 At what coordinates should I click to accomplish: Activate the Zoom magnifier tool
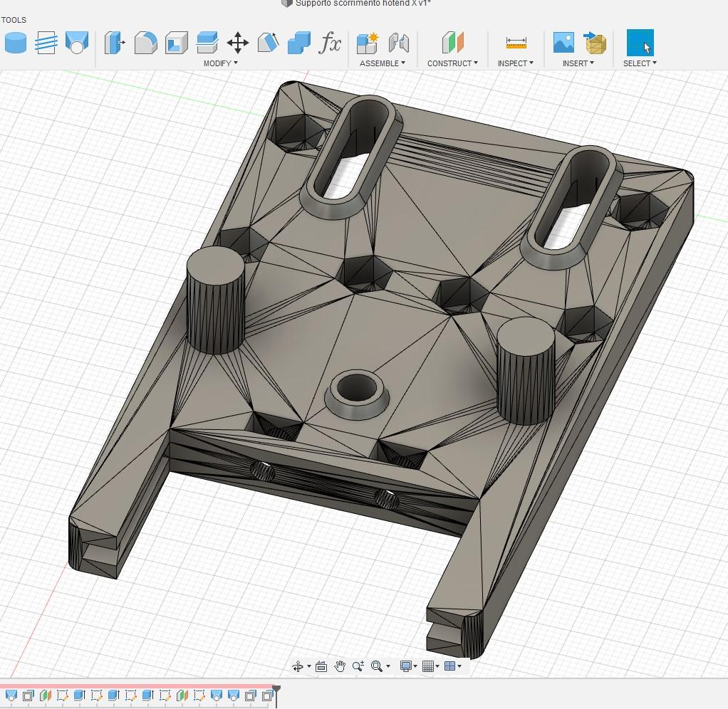(358, 667)
